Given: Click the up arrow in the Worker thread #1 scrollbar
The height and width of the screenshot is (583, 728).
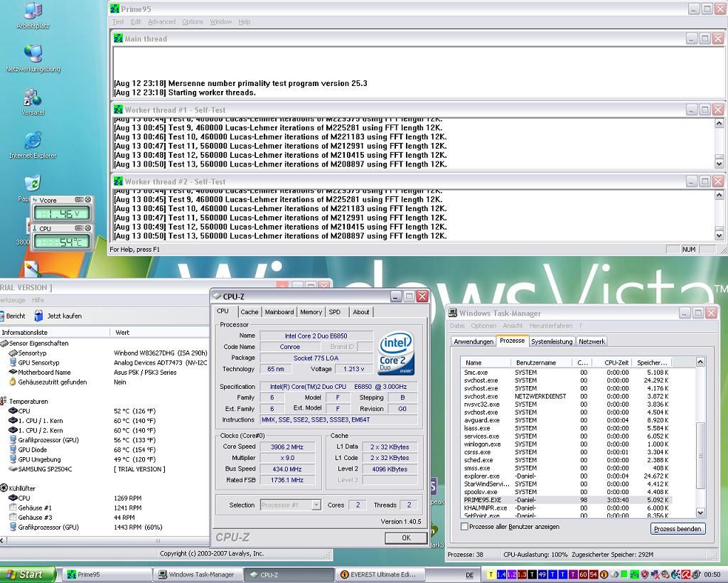Looking at the screenshot, I should 719,123.
